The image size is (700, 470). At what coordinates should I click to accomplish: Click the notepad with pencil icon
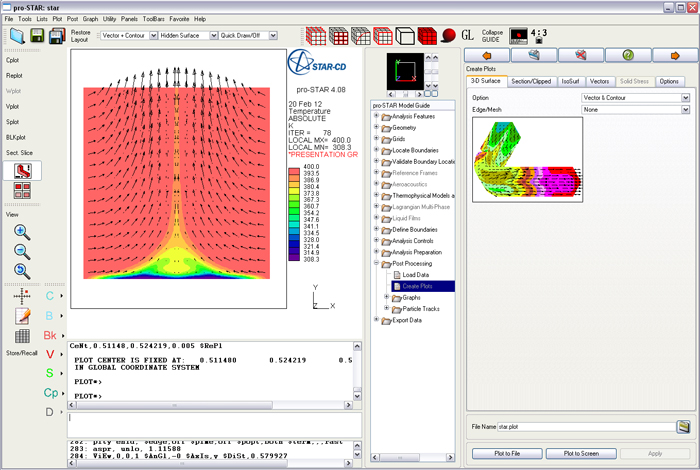click(x=22, y=316)
